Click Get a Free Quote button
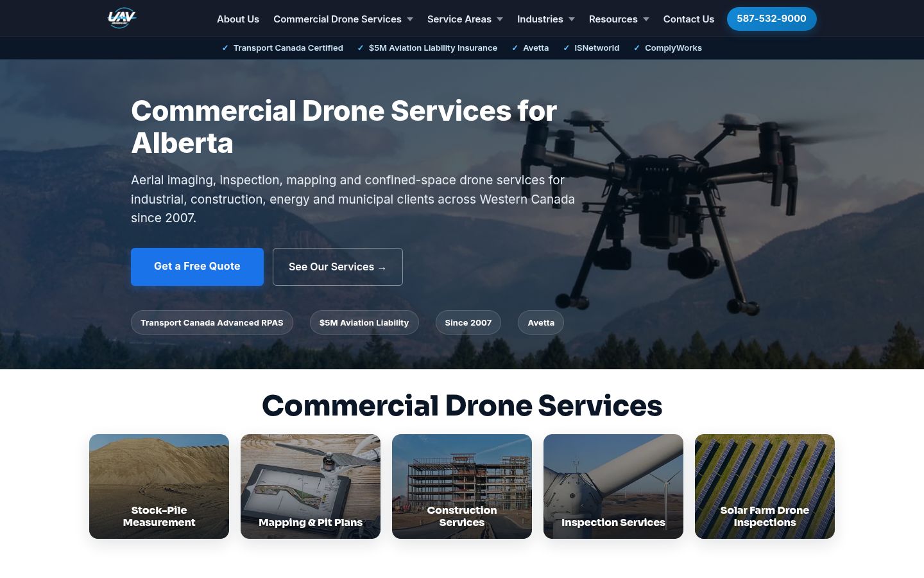 pyautogui.click(x=197, y=267)
